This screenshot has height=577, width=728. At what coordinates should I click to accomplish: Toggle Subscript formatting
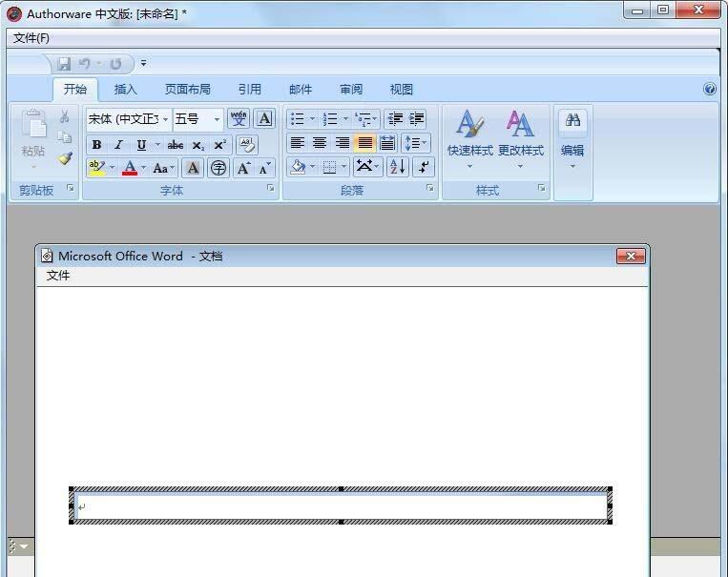198,145
